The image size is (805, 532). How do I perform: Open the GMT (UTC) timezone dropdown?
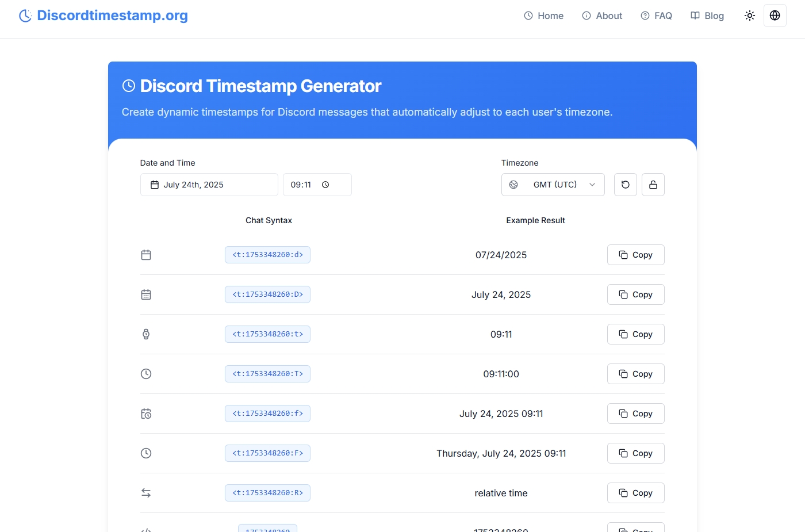[553, 185]
